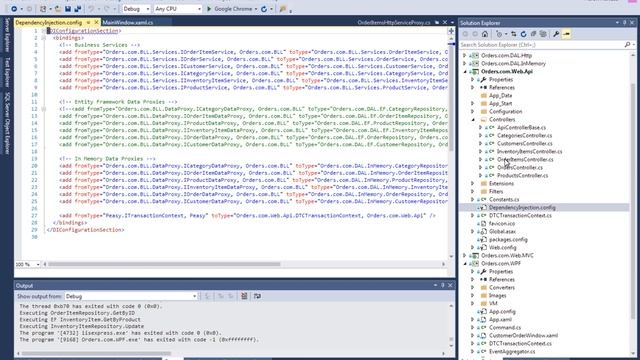The height and width of the screenshot is (360, 640).
Task: Select App.config in WPF project
Action: (x=502, y=311)
